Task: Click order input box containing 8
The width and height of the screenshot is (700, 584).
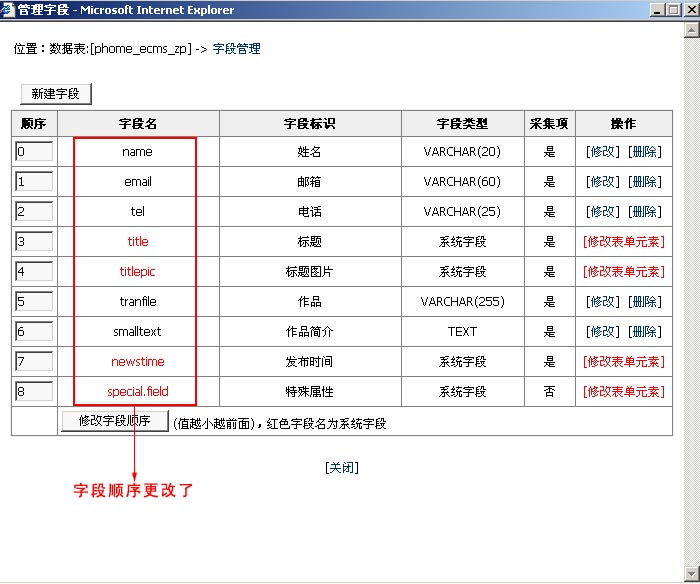Action: tap(34, 392)
